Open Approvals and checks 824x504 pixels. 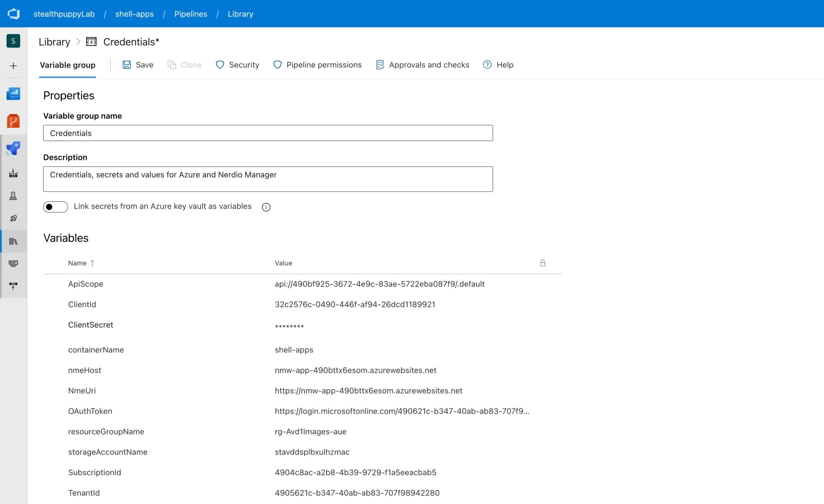429,65
